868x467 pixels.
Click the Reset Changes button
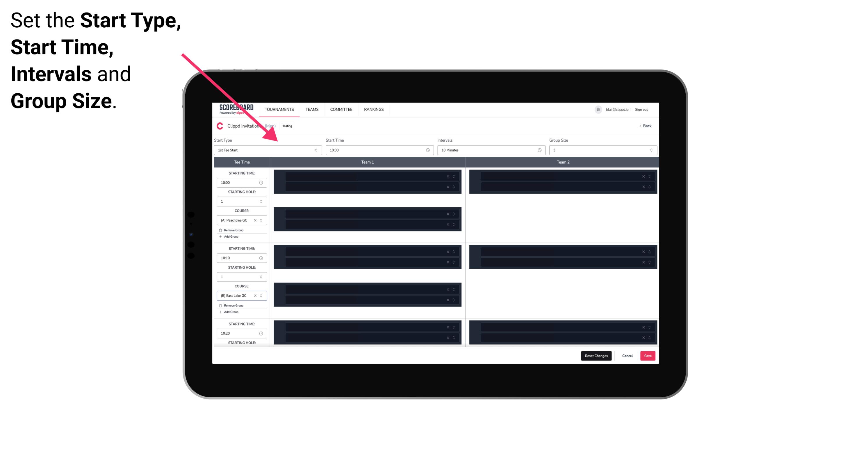point(597,355)
